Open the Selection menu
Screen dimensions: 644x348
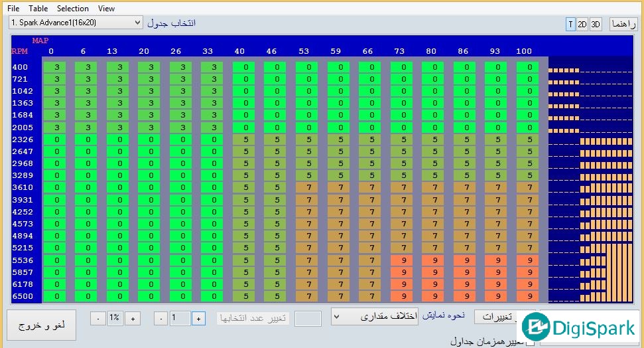[73, 8]
